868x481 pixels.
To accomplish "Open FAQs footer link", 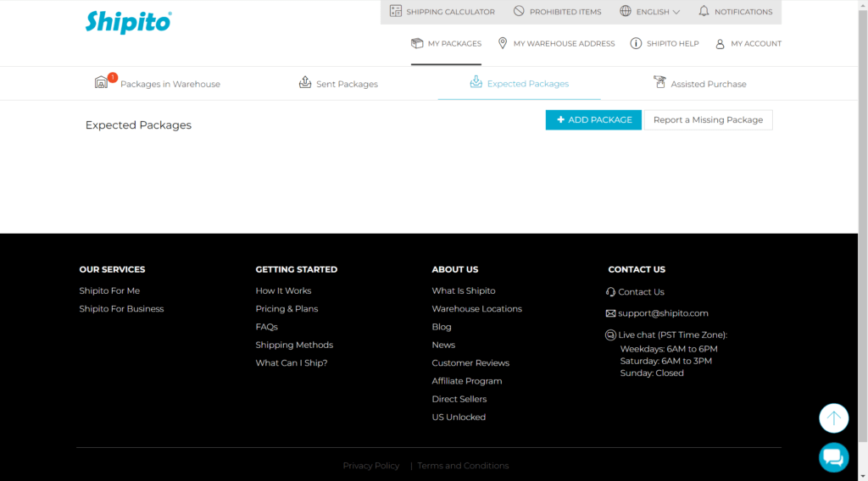I will coord(267,327).
